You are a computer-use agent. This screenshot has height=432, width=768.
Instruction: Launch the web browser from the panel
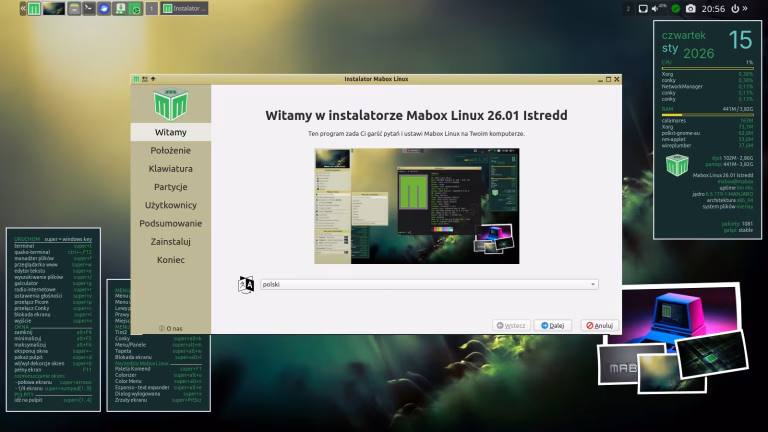[105, 8]
